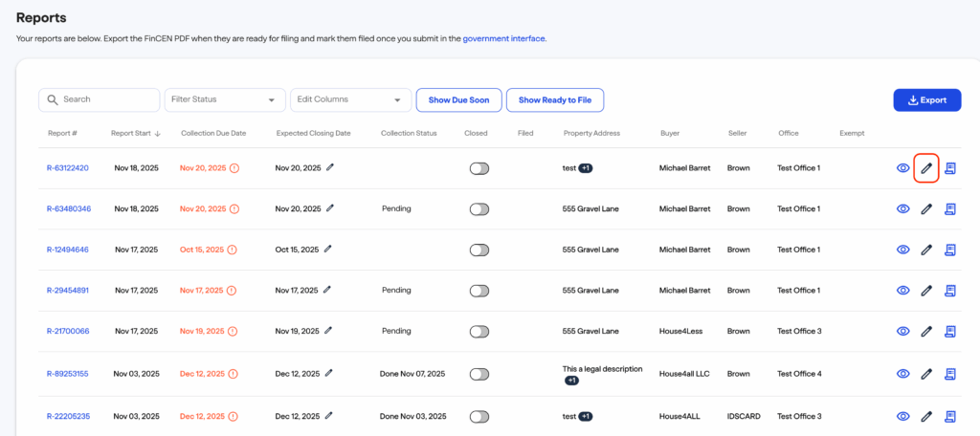980x436 pixels.
Task: Click the blue Export button
Action: pos(926,99)
